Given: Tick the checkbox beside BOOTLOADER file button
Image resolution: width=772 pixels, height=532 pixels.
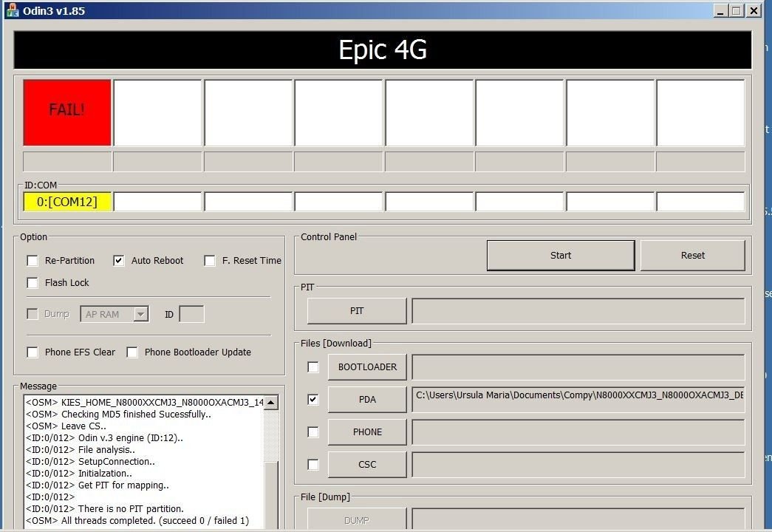Looking at the screenshot, I should 313,367.
